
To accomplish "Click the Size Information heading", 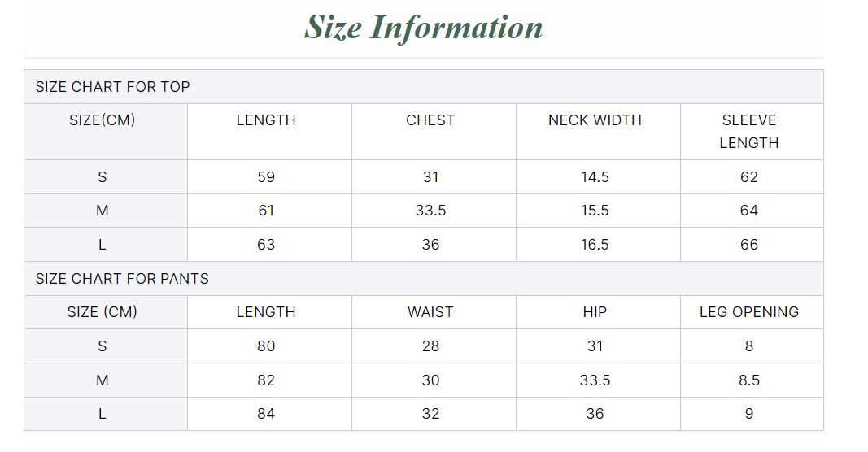I will click(423, 28).
